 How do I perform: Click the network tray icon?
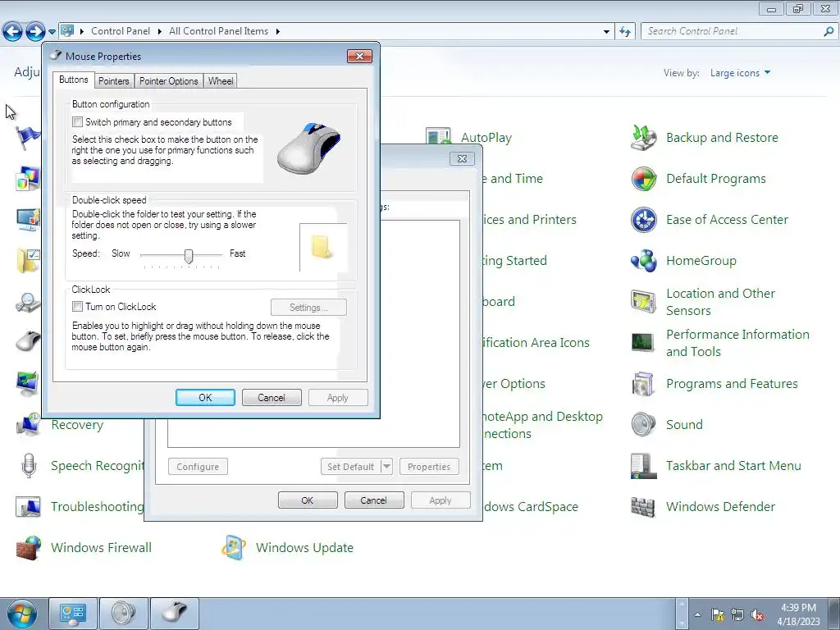737,615
